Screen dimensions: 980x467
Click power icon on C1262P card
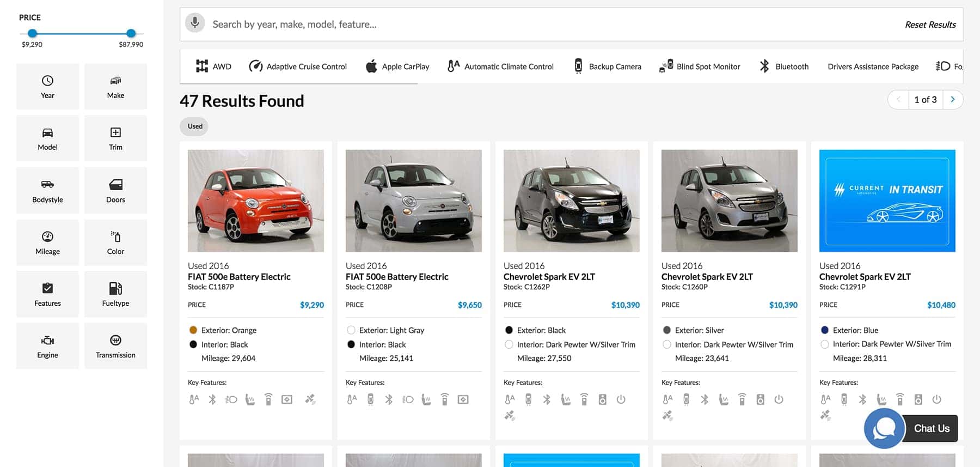click(621, 399)
